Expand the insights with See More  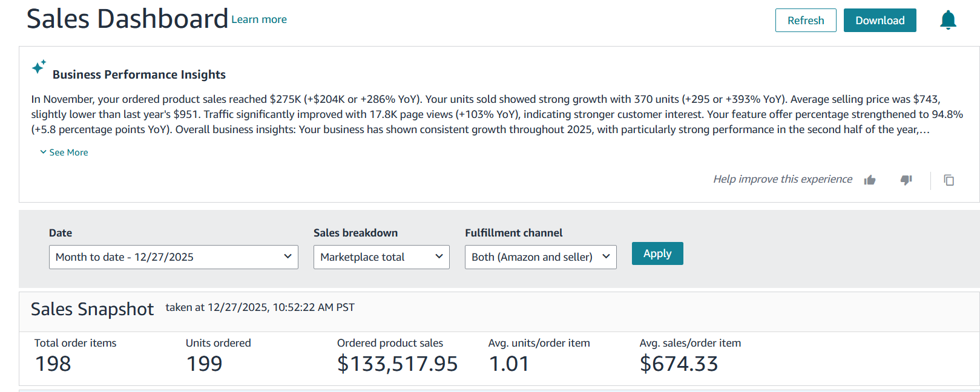tap(64, 152)
